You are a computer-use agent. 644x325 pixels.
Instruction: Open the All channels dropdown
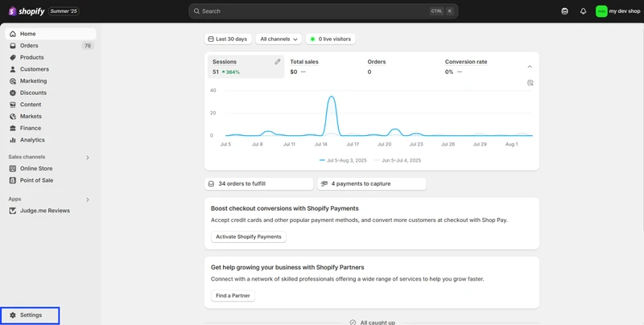279,39
